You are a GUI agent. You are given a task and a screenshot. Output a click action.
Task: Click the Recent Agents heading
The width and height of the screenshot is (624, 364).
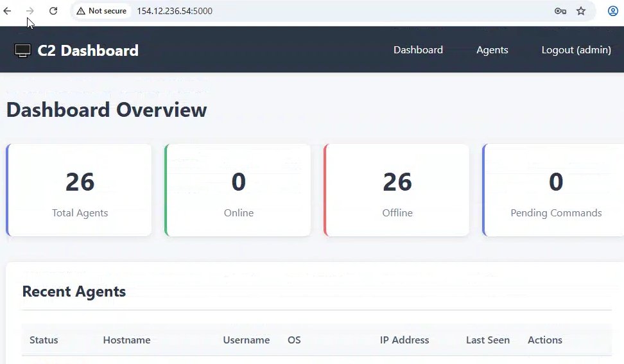[x=74, y=291]
